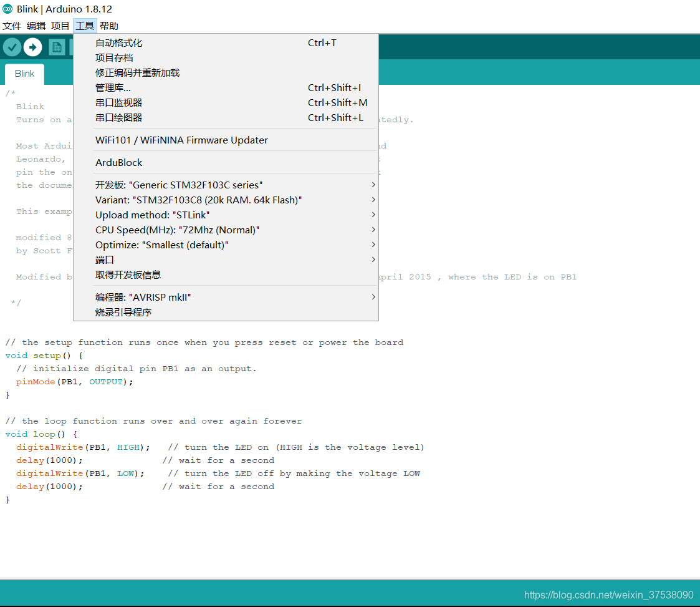Click the first delay(1000); line

tap(49, 460)
